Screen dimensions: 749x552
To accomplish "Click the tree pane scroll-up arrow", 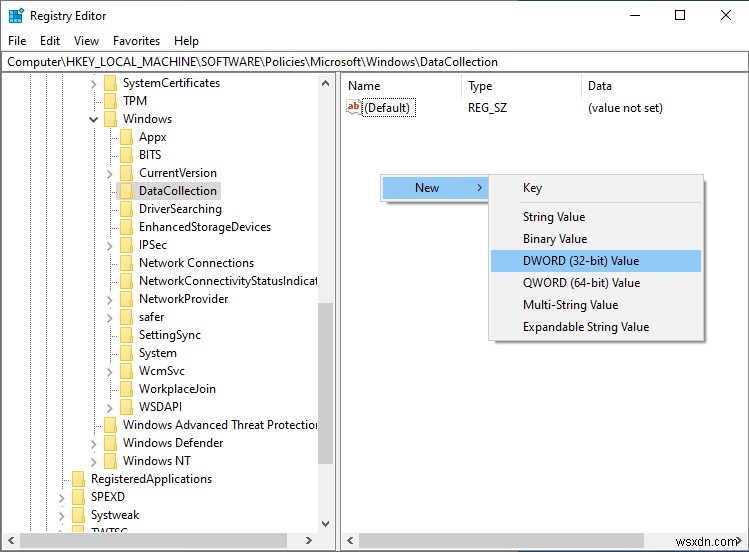I will (x=326, y=83).
